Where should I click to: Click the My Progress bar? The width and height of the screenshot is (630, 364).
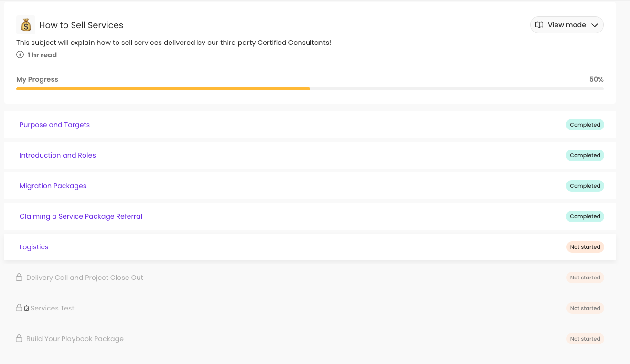[x=310, y=89]
